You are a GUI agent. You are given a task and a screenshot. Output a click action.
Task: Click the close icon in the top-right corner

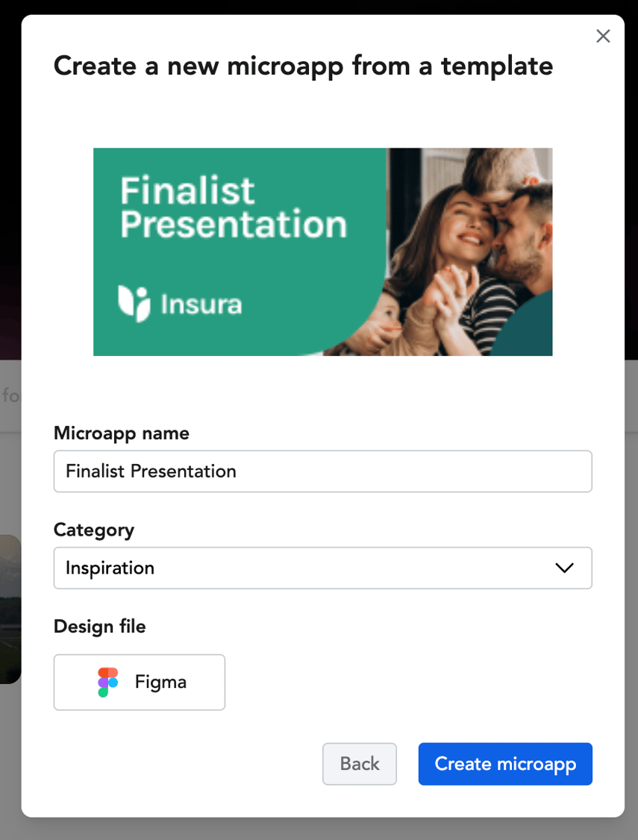603,36
